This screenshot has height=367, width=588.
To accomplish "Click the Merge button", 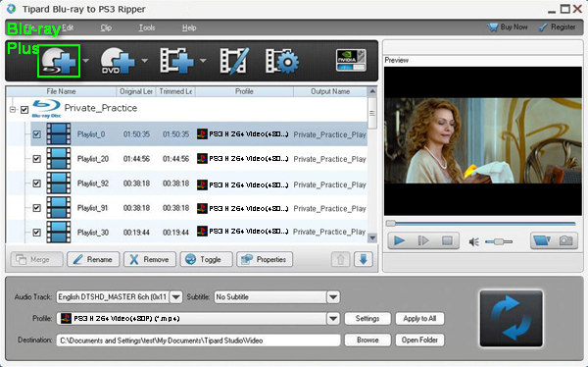I will (x=37, y=260).
